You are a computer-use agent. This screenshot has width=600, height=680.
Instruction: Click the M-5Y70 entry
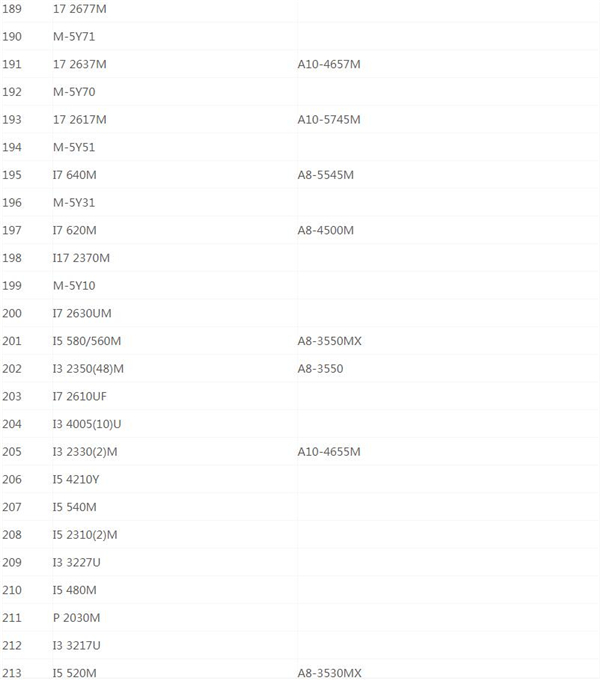[74, 92]
